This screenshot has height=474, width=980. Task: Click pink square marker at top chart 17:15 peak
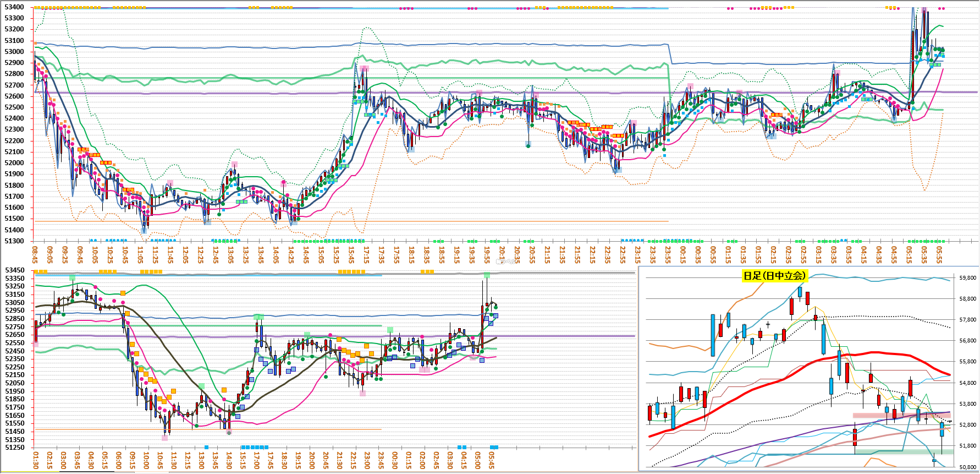(x=365, y=68)
